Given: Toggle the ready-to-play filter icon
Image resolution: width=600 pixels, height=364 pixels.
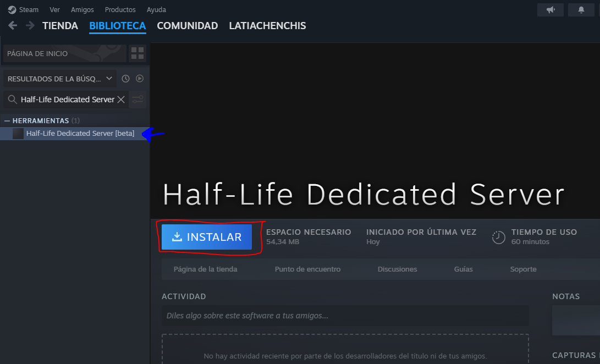Looking at the screenshot, I should coord(140,79).
